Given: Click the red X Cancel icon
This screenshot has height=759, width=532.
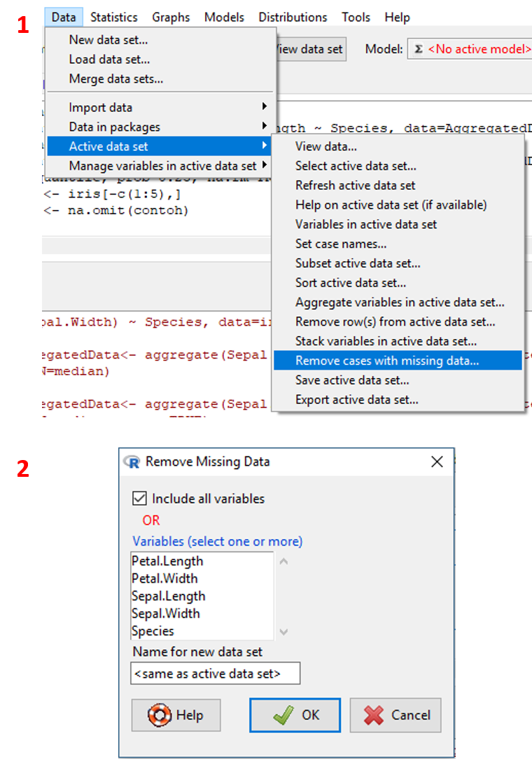Looking at the screenshot, I should point(374,715).
